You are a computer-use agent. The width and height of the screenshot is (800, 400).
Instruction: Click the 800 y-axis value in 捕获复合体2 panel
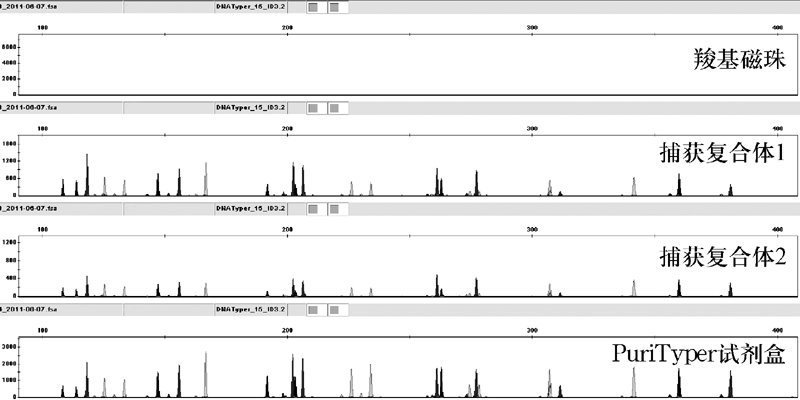pyautogui.click(x=12, y=260)
